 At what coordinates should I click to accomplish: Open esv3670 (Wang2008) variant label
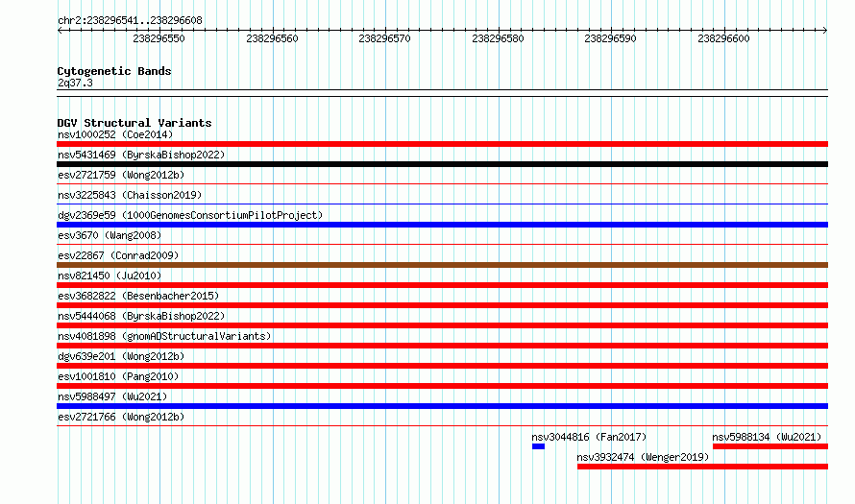[110, 235]
